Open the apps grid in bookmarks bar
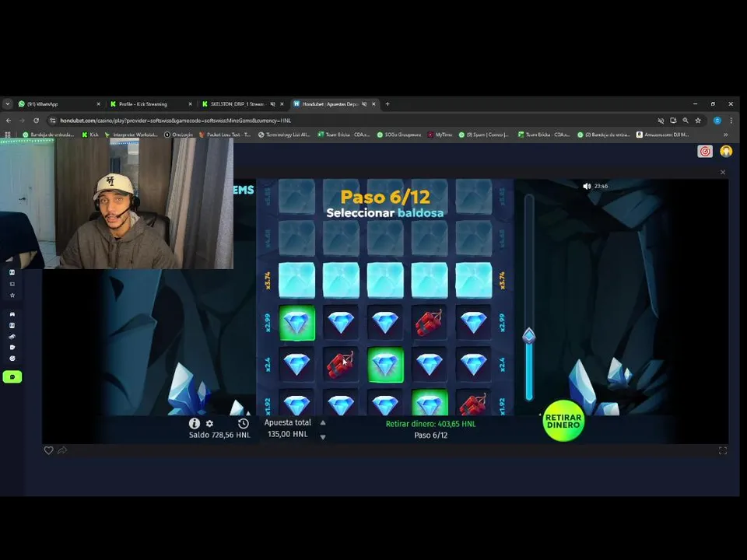Image resolution: width=747 pixels, height=560 pixels. pos(8,135)
